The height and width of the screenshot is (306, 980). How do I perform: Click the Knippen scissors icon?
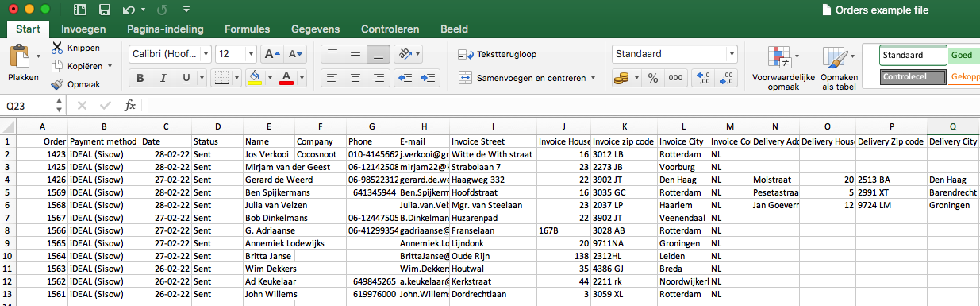[x=57, y=48]
